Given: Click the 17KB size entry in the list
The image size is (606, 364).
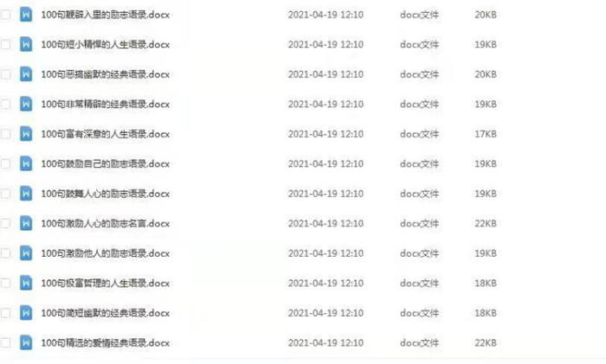Looking at the screenshot, I should pyautogui.click(x=486, y=134).
